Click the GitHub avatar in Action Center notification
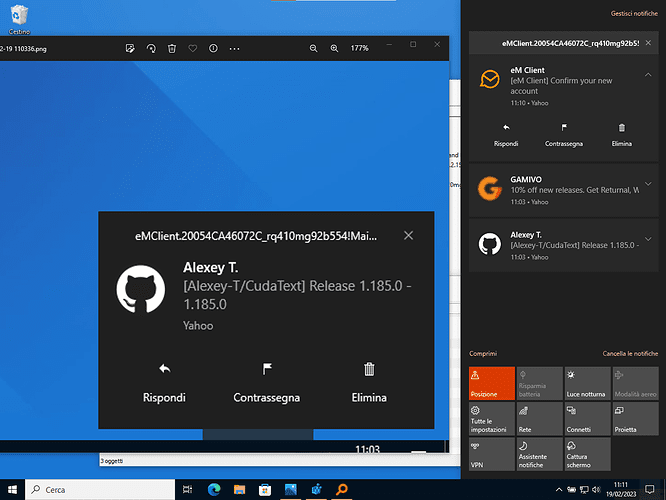The width and height of the screenshot is (666, 500). point(490,244)
